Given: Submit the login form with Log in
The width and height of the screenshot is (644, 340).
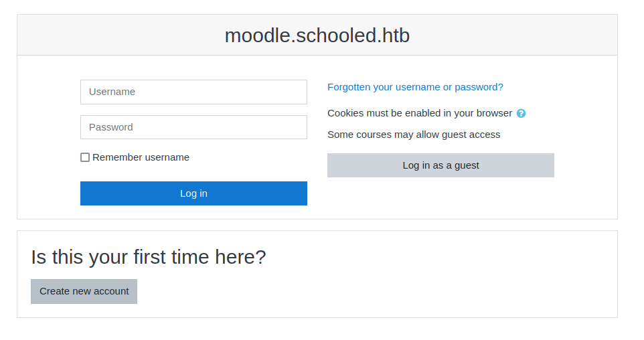Looking at the screenshot, I should (193, 193).
